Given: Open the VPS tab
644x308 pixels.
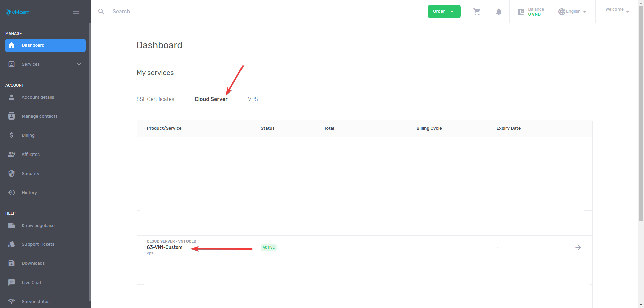Looking at the screenshot, I should pos(253,99).
